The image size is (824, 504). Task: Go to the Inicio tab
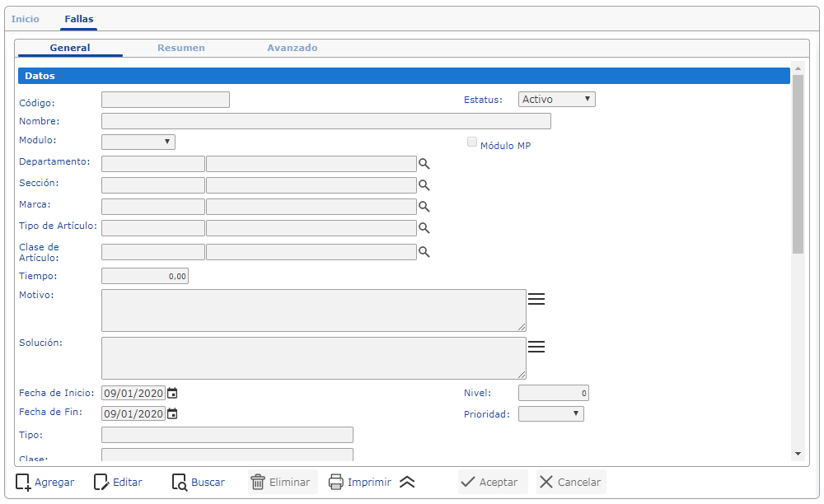[25, 18]
